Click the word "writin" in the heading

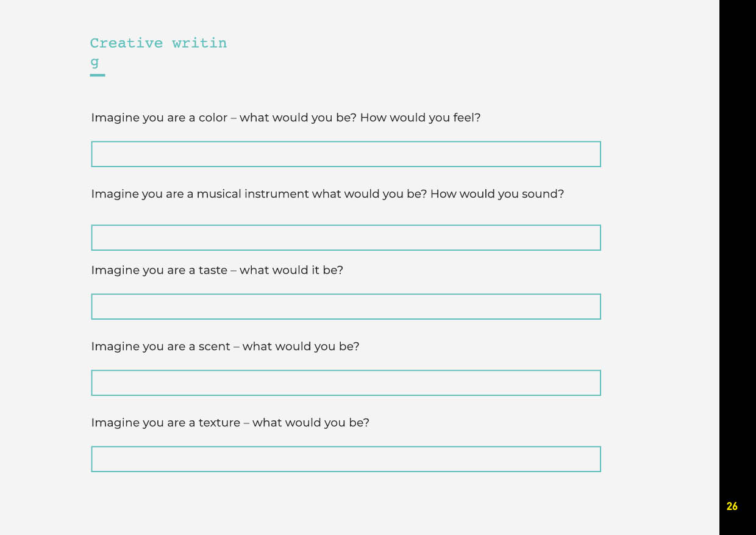point(199,43)
